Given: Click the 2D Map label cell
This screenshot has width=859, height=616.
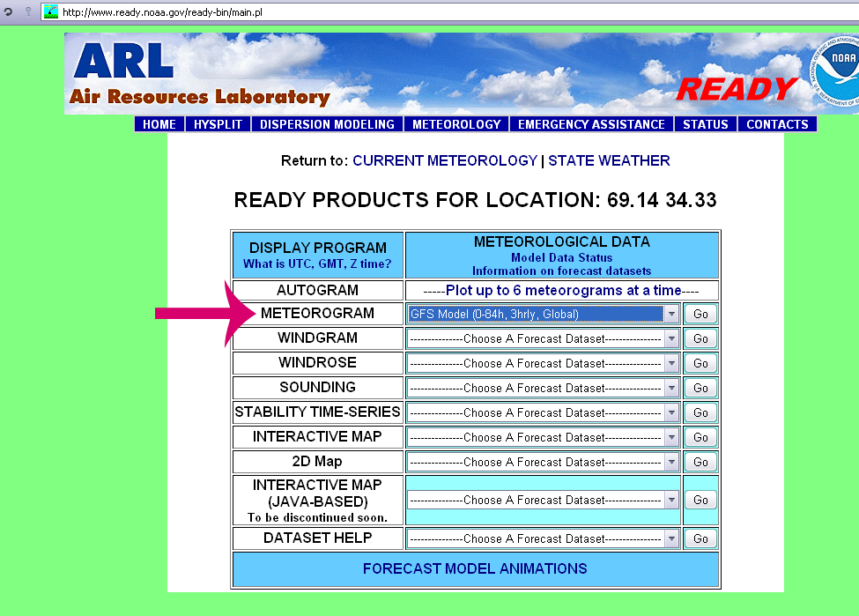Looking at the screenshot, I should click(x=318, y=462).
